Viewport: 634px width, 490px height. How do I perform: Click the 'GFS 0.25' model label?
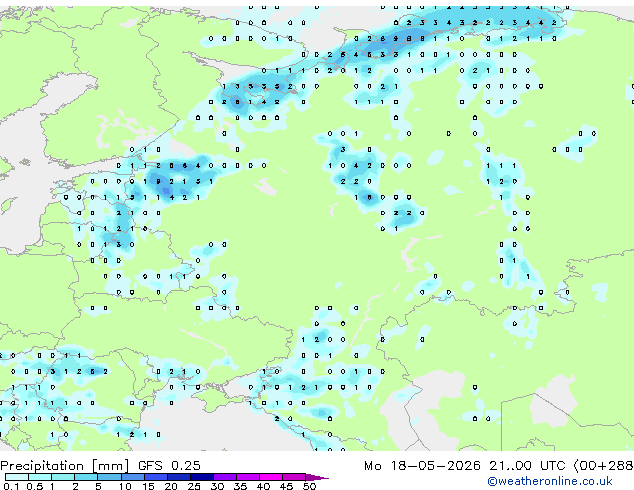(x=169, y=466)
